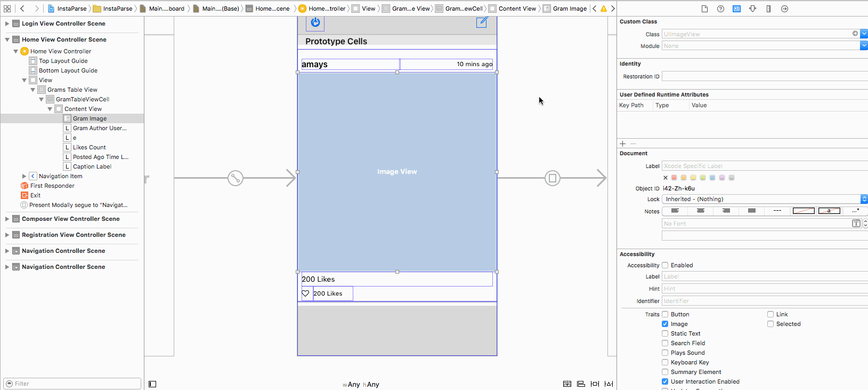Select the red label color swatch
This screenshot has height=390, width=868.
pyautogui.click(x=674, y=178)
